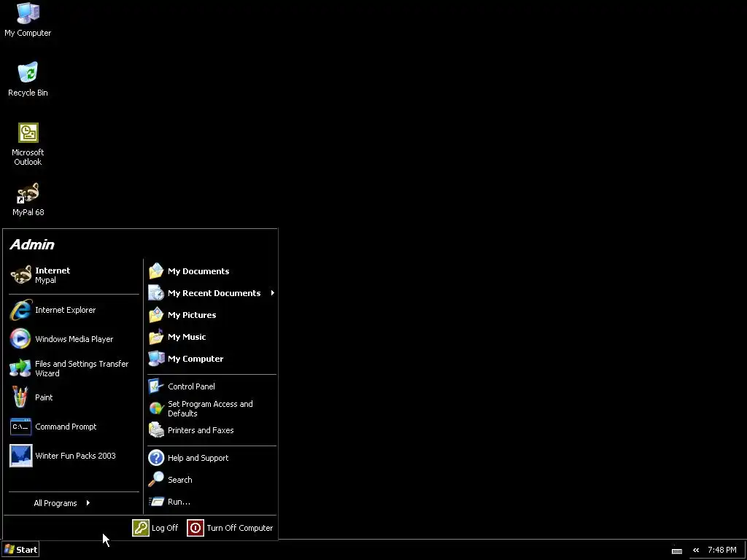Image resolution: width=747 pixels, height=560 pixels.
Task: Open Printers and Faxes label
Action: pos(201,430)
